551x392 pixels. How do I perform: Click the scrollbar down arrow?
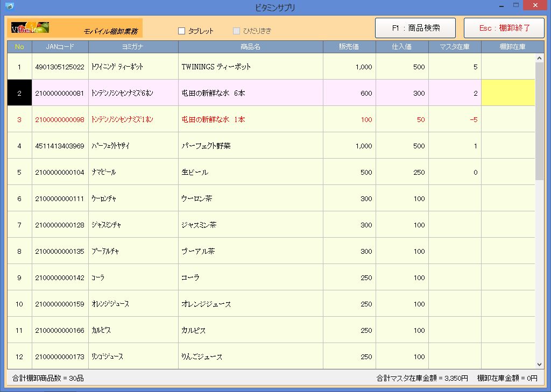point(539,364)
